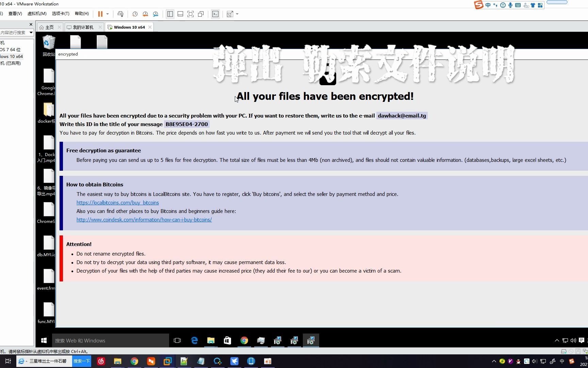
Task: Select the db.MYI desktop file
Action: (47, 246)
